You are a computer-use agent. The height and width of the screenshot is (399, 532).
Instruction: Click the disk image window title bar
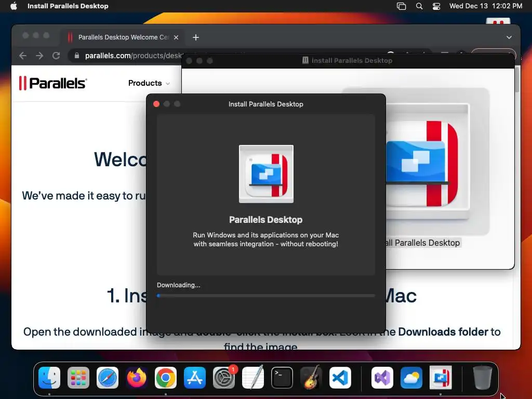[x=348, y=61]
